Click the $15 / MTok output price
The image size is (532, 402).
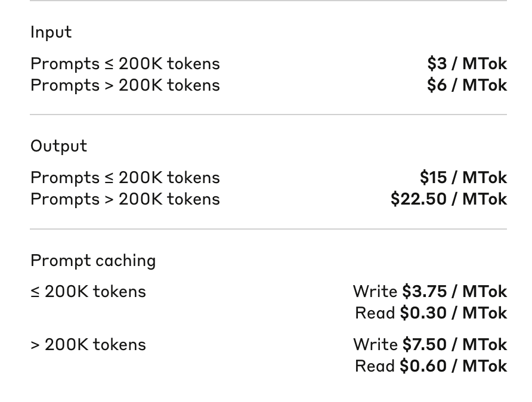tap(463, 178)
